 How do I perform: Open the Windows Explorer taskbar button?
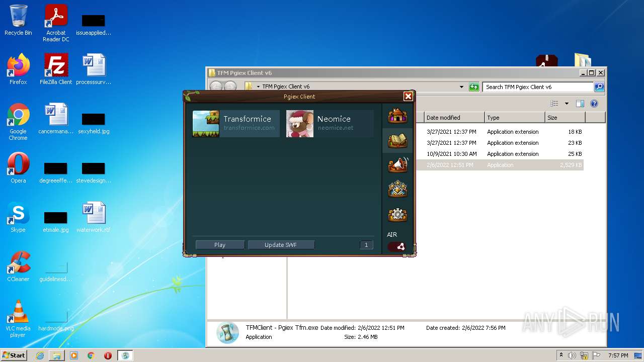[x=57, y=355]
